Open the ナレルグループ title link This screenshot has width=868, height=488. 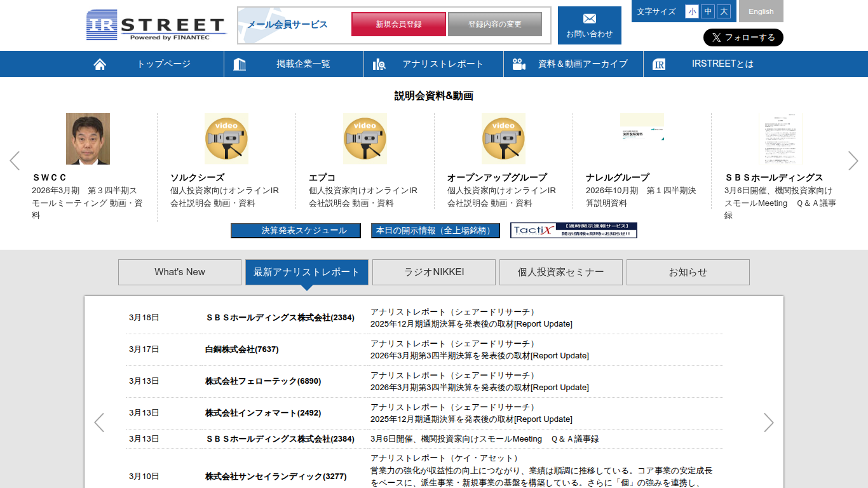[x=618, y=177]
